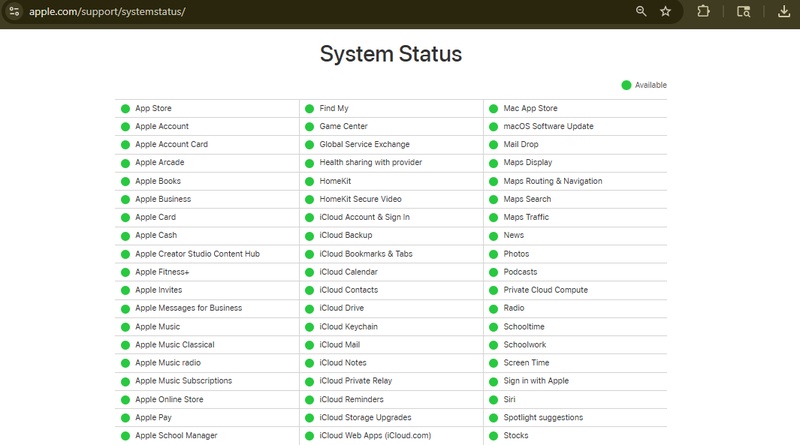Select the iCloud Notes entry
800x445 pixels.
point(343,363)
